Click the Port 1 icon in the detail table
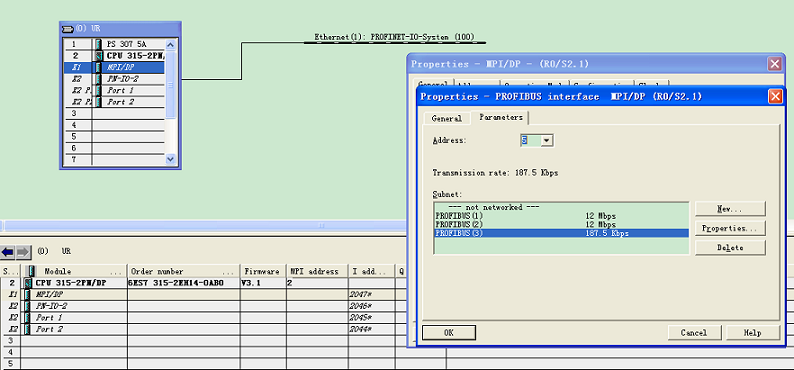794x370 pixels. pos(28,318)
